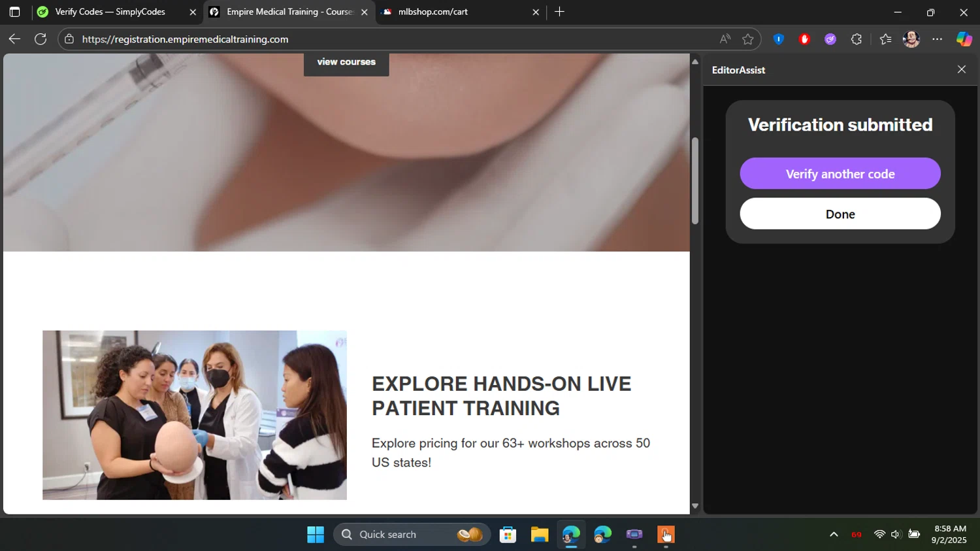Viewport: 980px width, 551px height.
Task: Open the Wi-Fi network settings icon
Action: [x=879, y=535]
